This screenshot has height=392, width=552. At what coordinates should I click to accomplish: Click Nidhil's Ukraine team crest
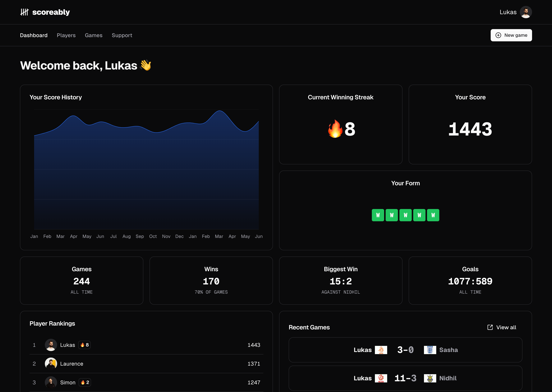click(x=430, y=378)
